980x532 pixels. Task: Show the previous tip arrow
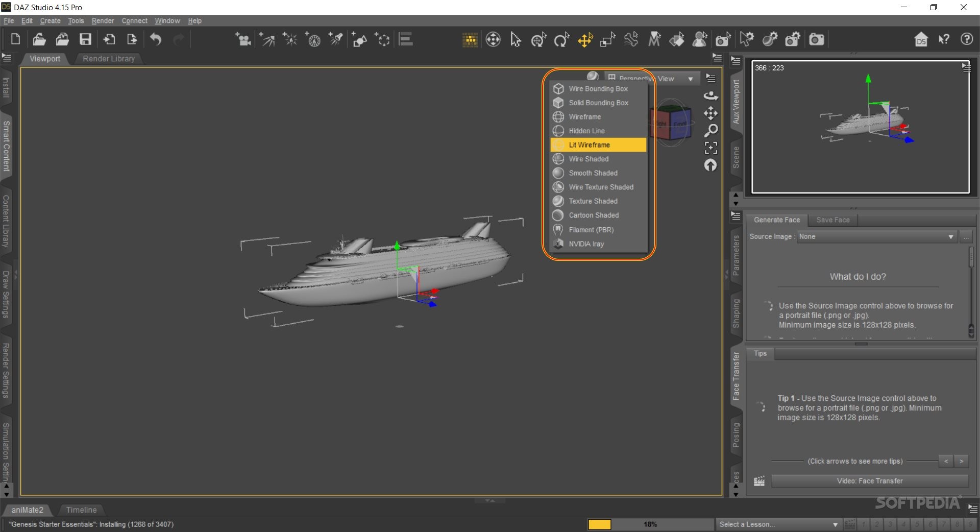[x=946, y=461]
